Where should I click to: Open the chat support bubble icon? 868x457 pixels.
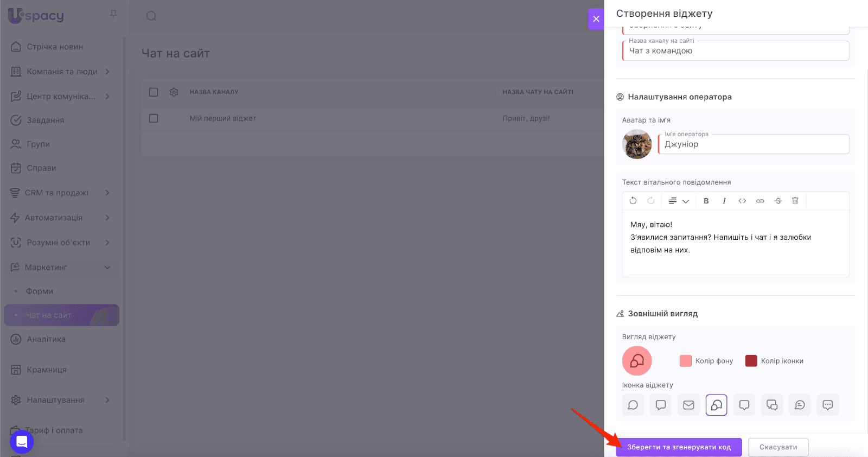coord(22,441)
